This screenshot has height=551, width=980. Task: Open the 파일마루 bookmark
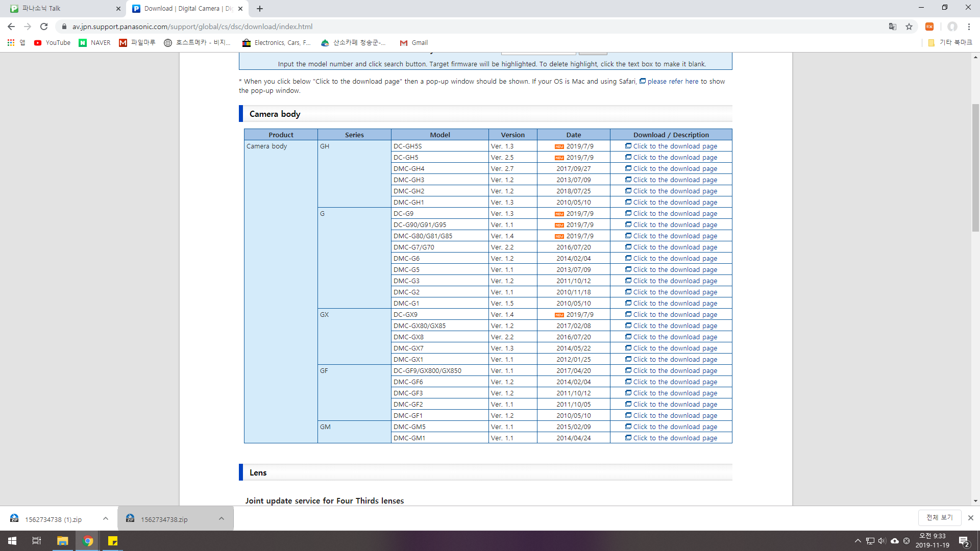point(137,43)
